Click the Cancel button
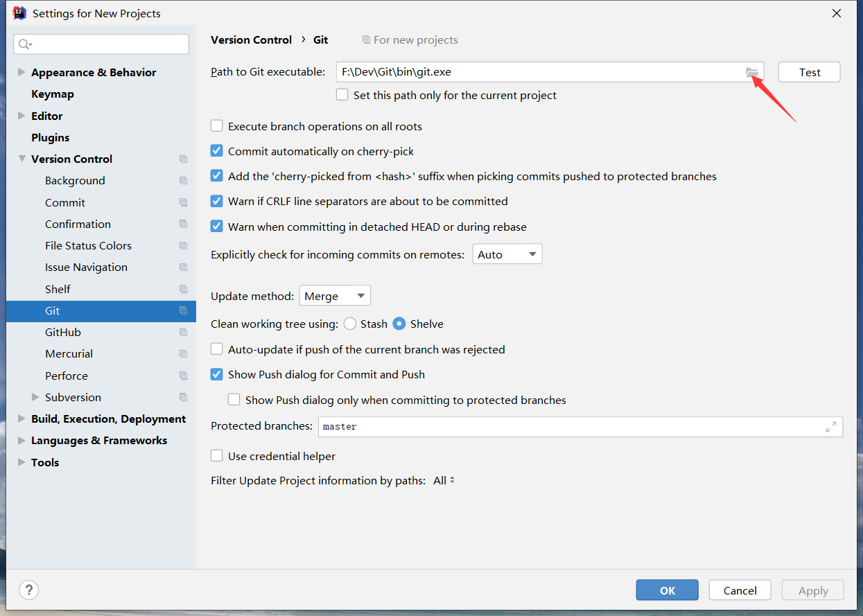This screenshot has width=863, height=616. pyautogui.click(x=740, y=590)
